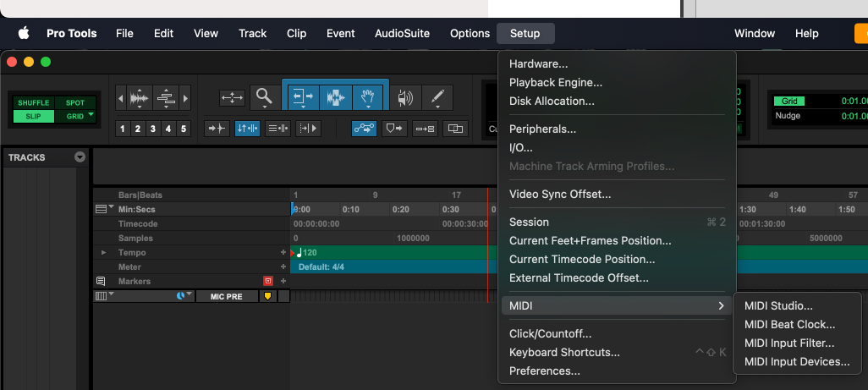Toggle Link Timeline and Edit Selection

[x=247, y=129]
